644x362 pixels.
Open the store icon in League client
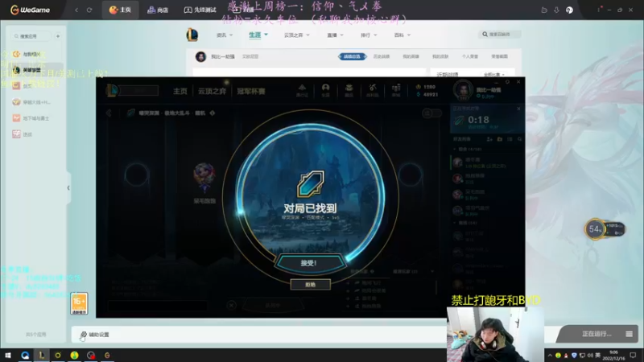[x=396, y=90]
